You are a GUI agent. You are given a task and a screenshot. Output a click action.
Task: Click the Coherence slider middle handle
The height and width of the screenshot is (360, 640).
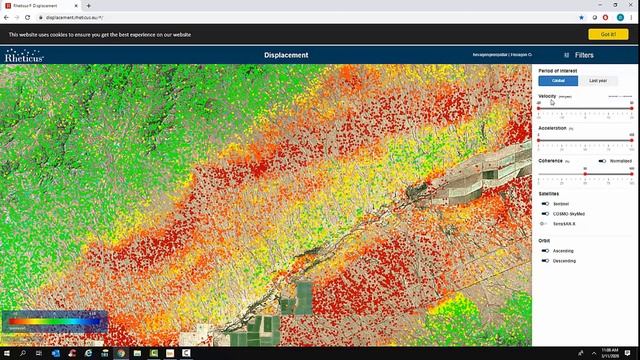coord(585,174)
